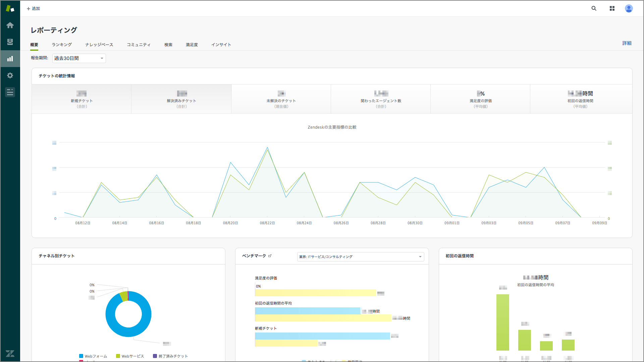Click the 追加 button in the top bar
The image size is (644, 362).
(33, 8)
